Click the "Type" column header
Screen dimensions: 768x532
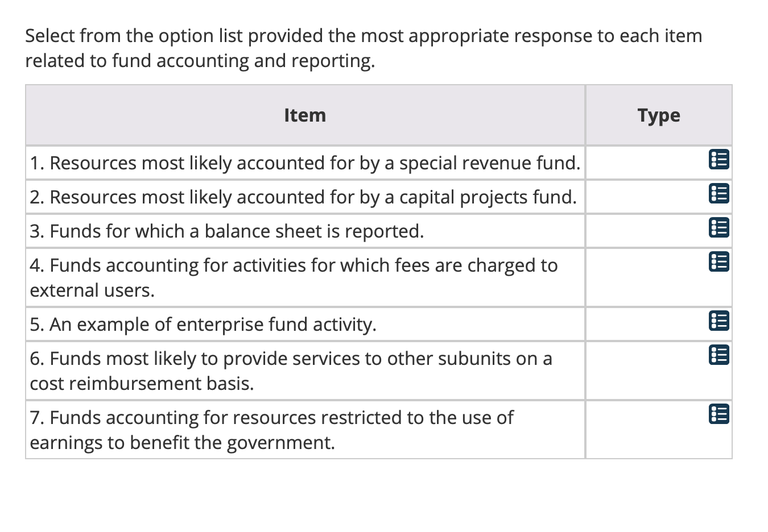[658, 115]
